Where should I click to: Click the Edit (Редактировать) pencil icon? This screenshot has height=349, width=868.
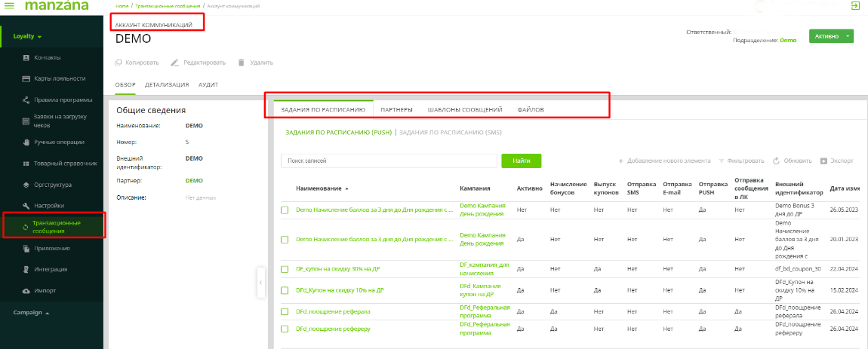(175, 63)
